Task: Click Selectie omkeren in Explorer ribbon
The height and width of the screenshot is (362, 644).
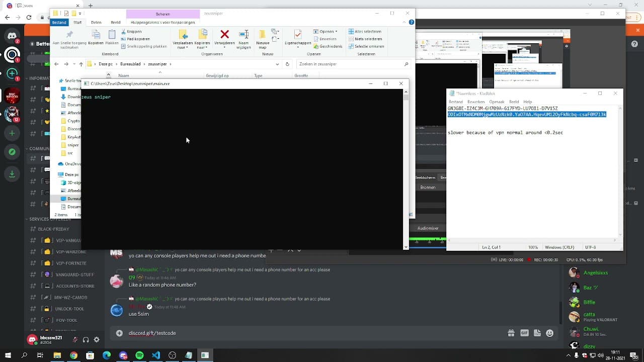Action: point(366,46)
